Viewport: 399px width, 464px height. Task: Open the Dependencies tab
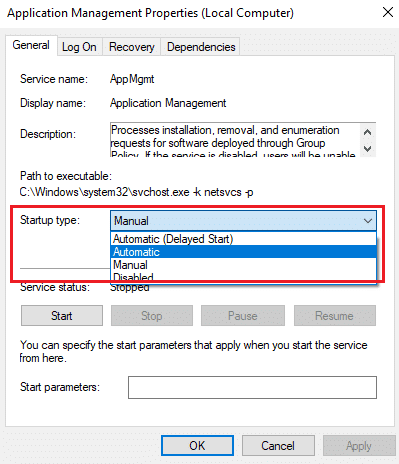[x=201, y=47]
